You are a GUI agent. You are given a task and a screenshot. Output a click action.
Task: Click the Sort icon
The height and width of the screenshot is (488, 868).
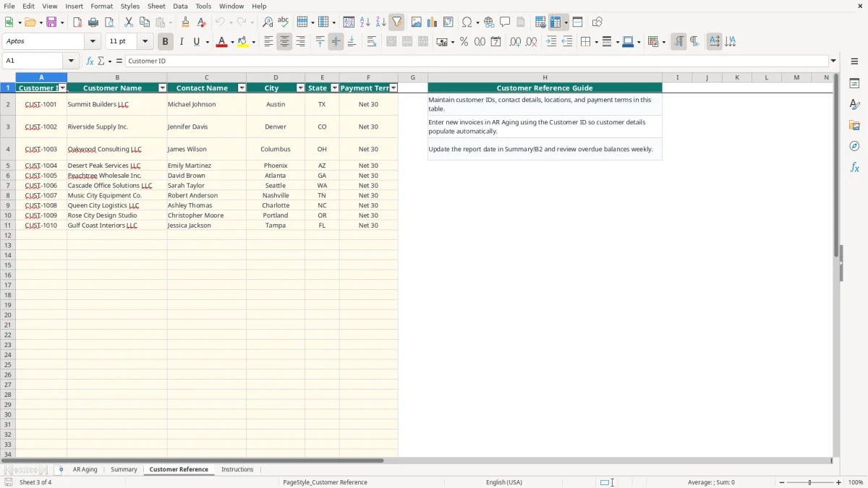click(349, 22)
